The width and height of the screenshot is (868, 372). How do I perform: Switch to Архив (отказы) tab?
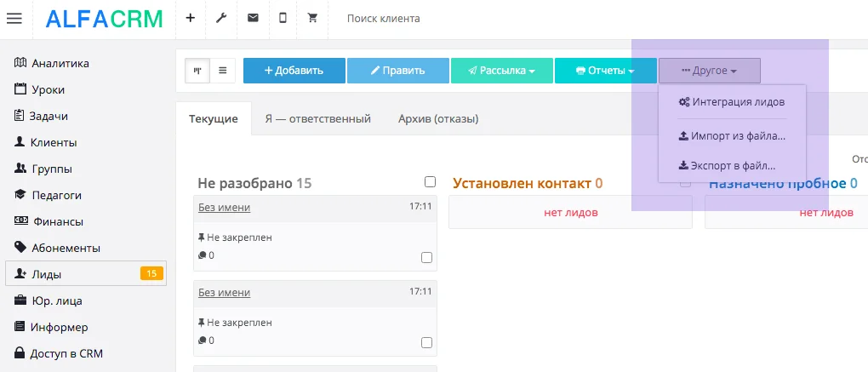coord(438,119)
